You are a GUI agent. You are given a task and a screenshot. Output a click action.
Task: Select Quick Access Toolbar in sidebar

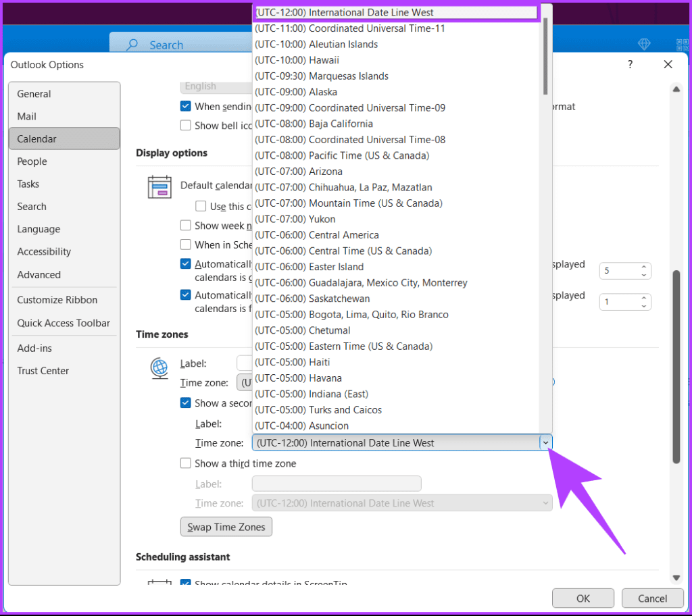click(x=64, y=323)
